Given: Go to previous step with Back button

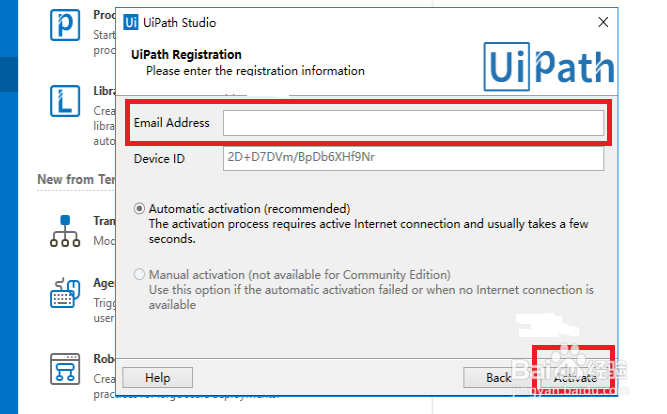Looking at the screenshot, I should point(499,378).
